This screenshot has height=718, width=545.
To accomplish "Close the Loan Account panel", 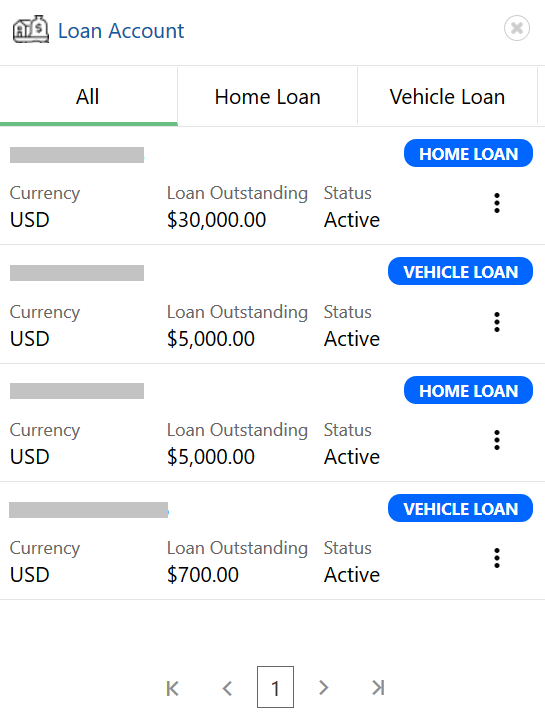I will pyautogui.click(x=517, y=28).
